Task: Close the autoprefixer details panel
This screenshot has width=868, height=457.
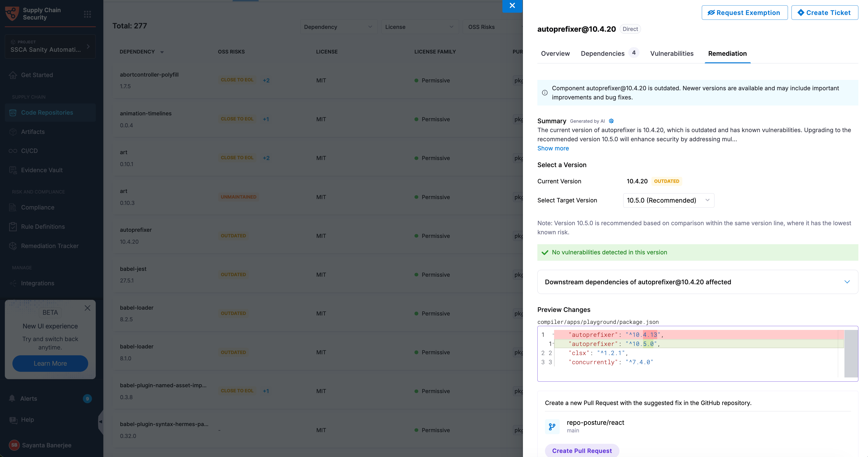Action: [512, 6]
